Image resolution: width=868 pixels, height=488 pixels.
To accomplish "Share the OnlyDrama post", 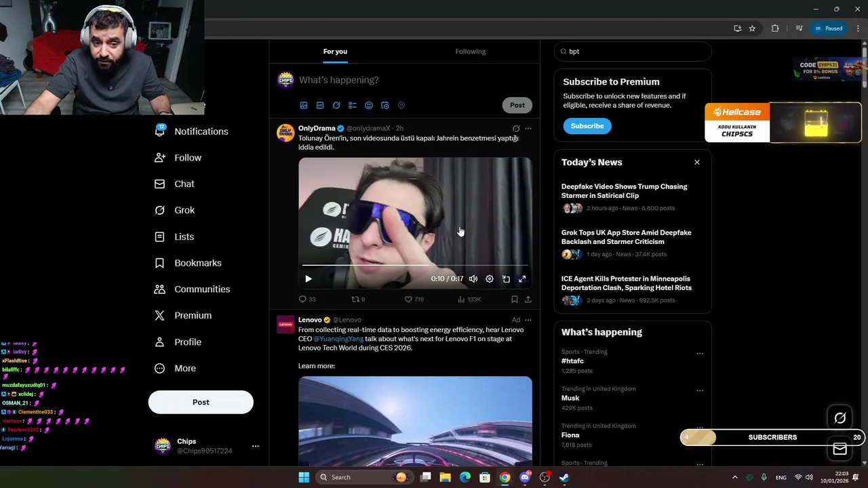I will point(528,299).
